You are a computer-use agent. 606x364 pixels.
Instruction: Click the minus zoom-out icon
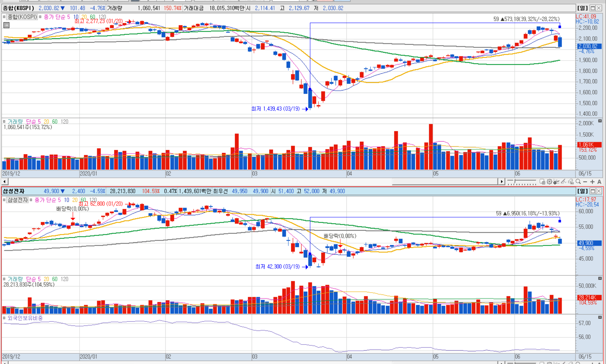pos(585,182)
